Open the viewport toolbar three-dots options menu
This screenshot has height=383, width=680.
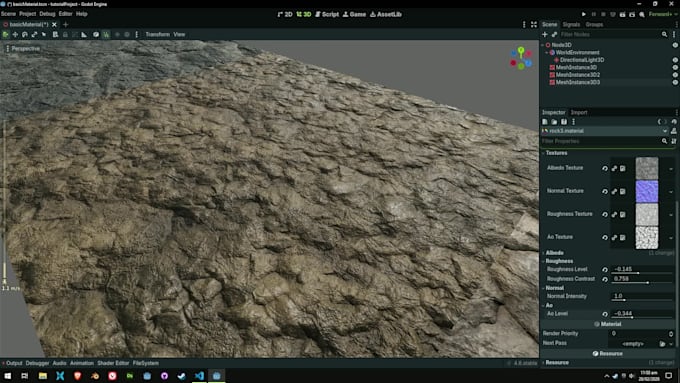click(x=137, y=34)
